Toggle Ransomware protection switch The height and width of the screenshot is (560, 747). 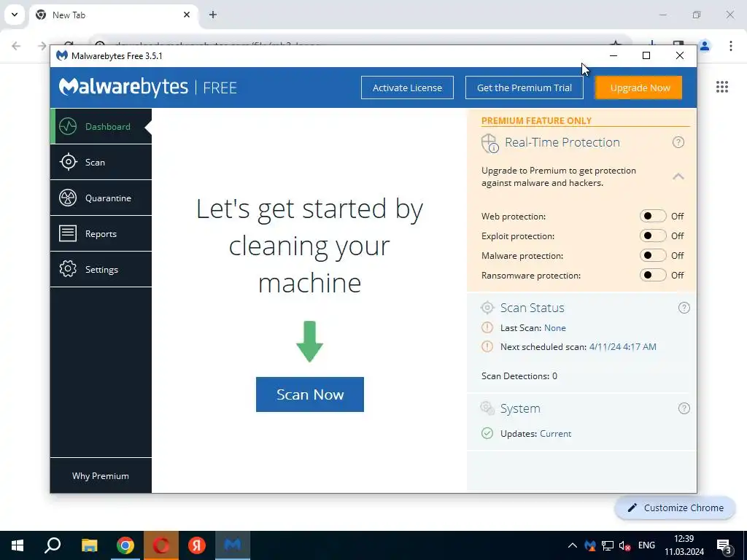(x=653, y=275)
